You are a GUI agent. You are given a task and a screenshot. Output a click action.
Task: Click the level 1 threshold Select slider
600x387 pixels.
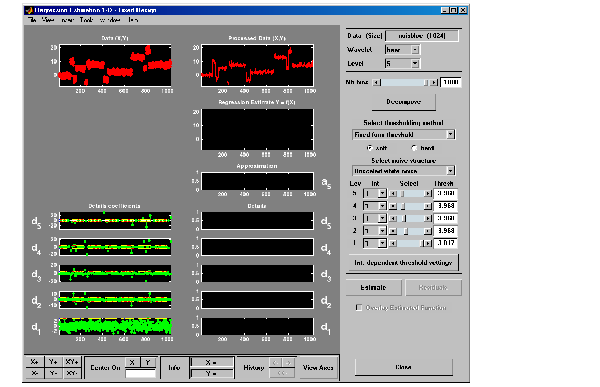[410, 243]
